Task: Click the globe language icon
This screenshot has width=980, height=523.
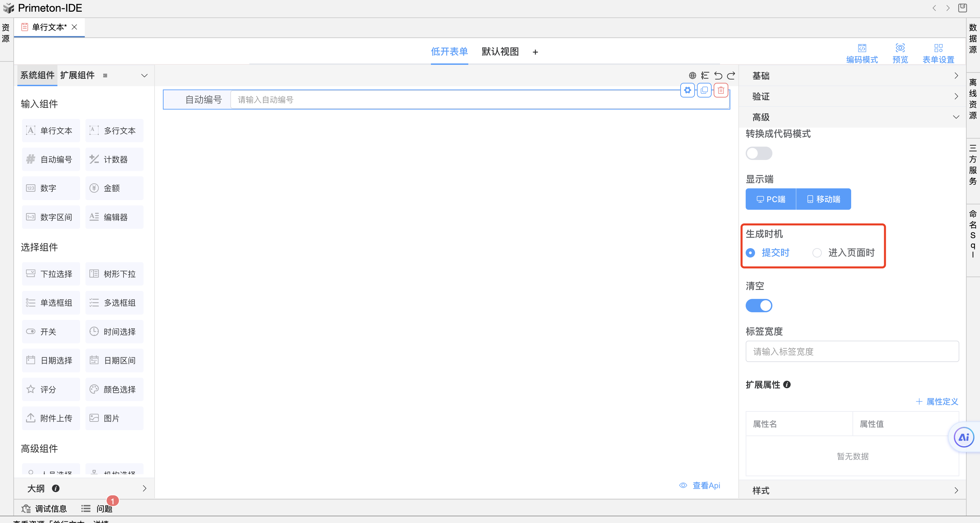Action: point(692,75)
